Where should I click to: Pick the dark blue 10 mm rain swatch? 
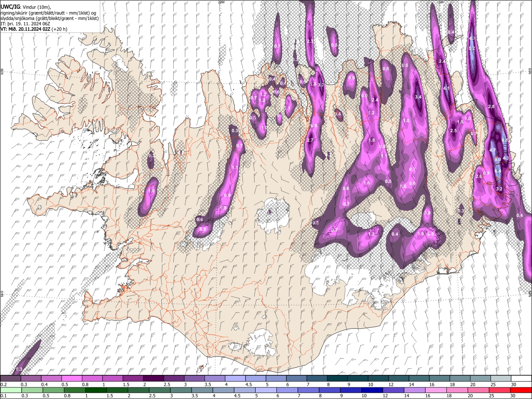click(x=372, y=390)
